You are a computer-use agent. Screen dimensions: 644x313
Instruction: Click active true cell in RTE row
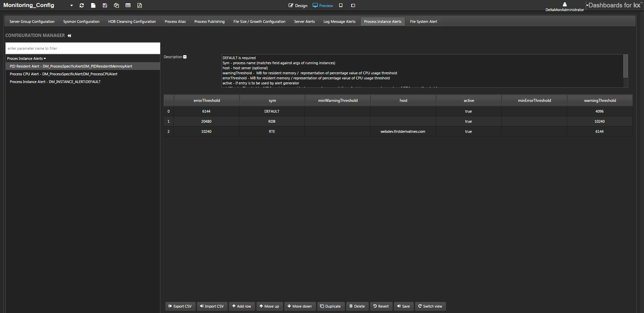coord(469,131)
